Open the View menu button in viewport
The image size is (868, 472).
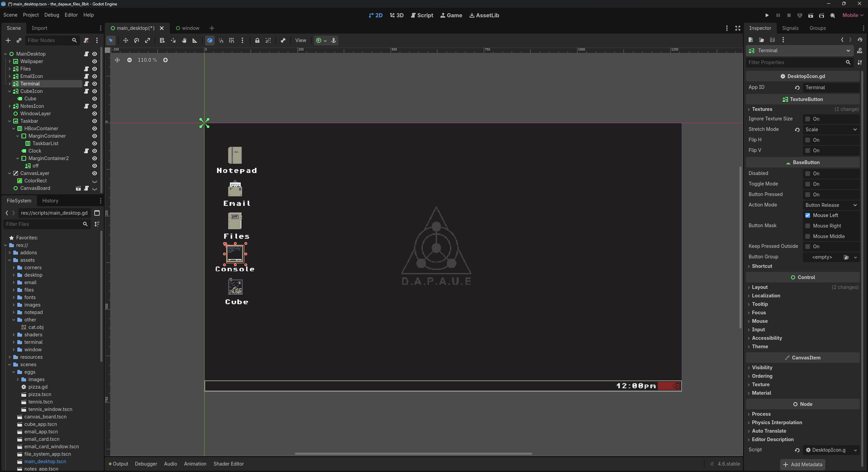coord(301,40)
